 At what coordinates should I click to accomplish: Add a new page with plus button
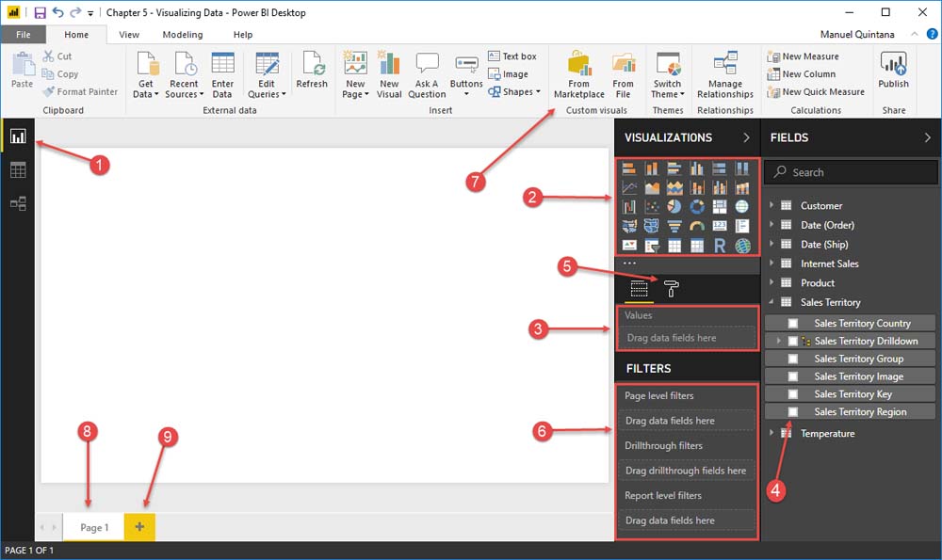coord(139,527)
